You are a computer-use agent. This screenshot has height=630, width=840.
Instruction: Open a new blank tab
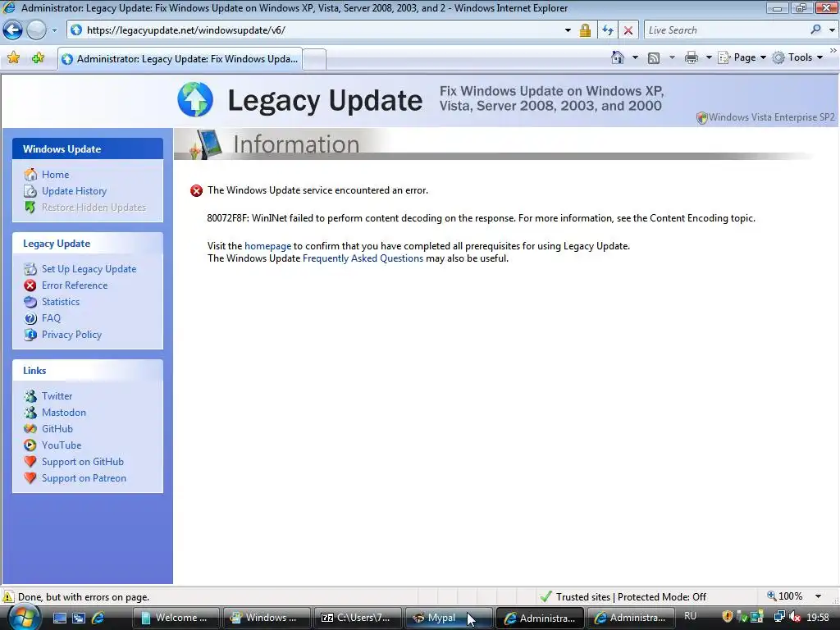(x=314, y=59)
